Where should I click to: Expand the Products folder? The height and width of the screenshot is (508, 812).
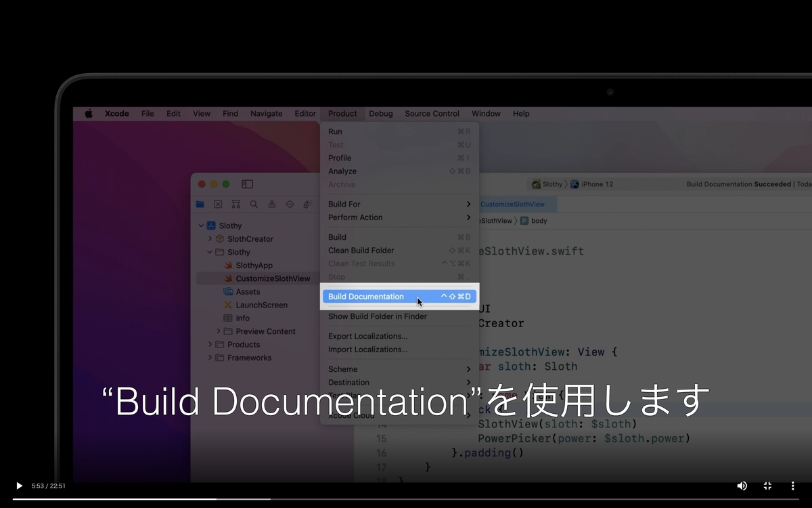(210, 345)
